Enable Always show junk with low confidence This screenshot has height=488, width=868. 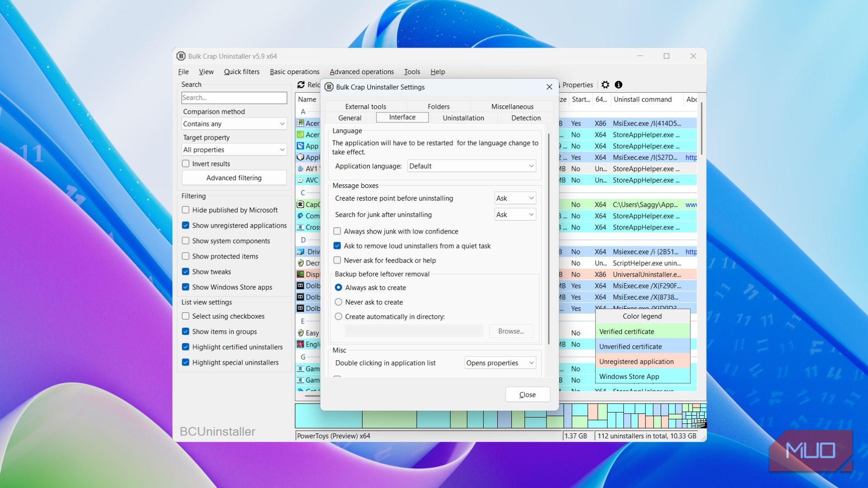click(337, 231)
